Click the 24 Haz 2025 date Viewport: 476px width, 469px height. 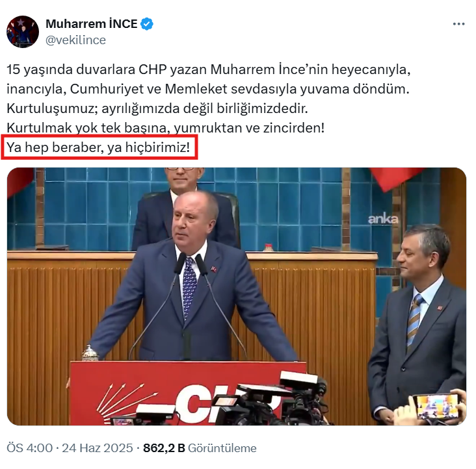click(98, 448)
